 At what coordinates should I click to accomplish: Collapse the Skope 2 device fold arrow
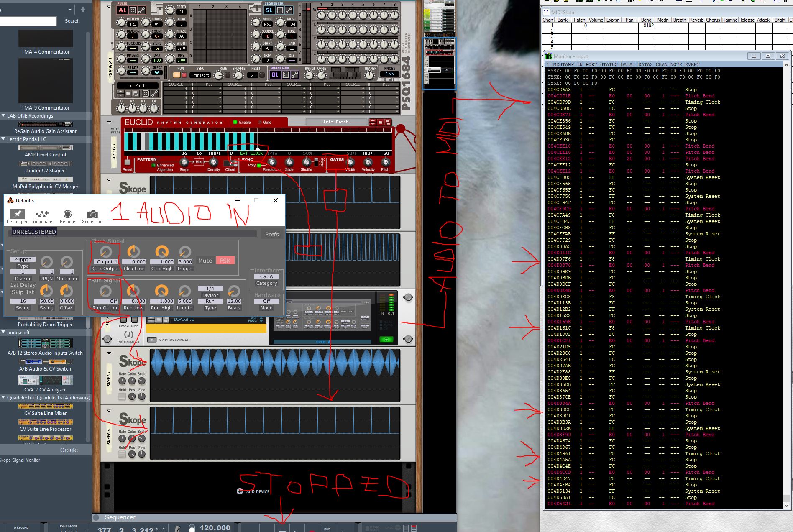(x=109, y=411)
